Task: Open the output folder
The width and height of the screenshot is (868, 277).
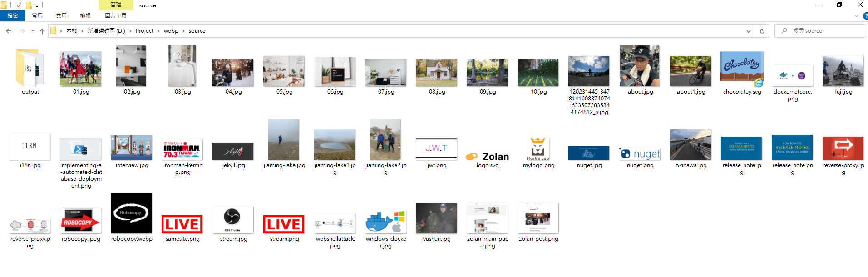Action: pyautogui.click(x=30, y=68)
